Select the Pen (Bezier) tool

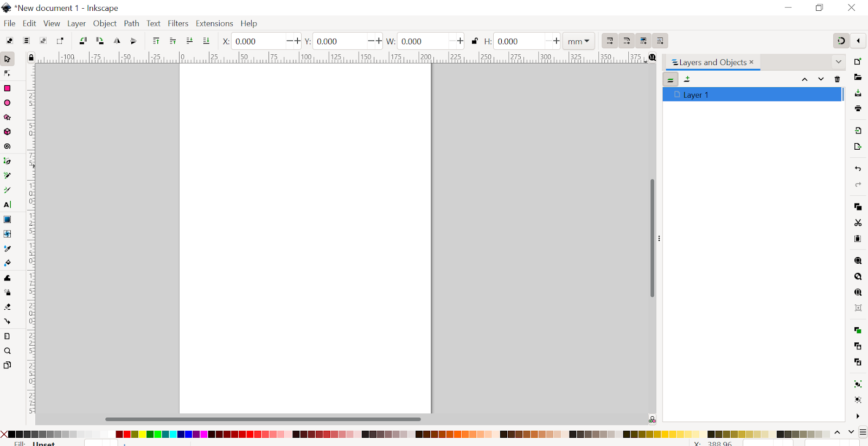(x=8, y=161)
